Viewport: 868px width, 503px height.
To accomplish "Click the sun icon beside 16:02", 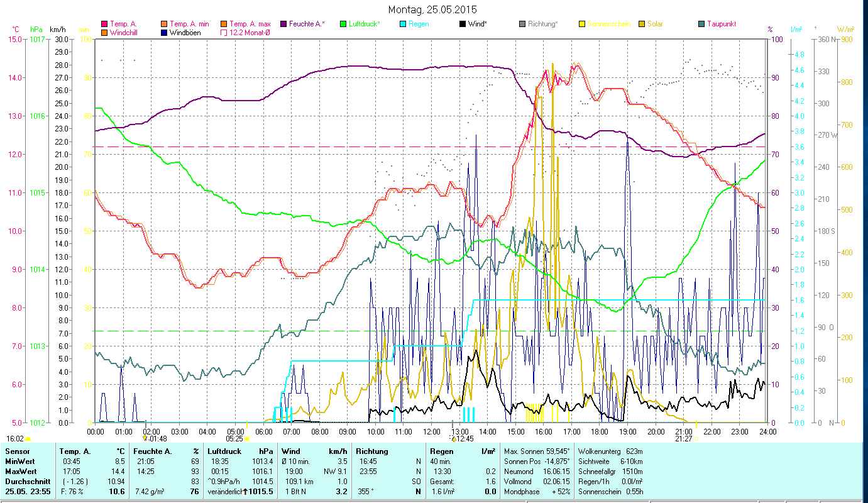I will click(28, 439).
